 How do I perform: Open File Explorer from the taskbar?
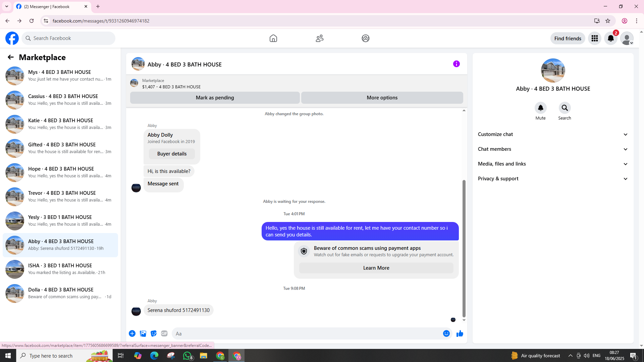pyautogui.click(x=204, y=356)
